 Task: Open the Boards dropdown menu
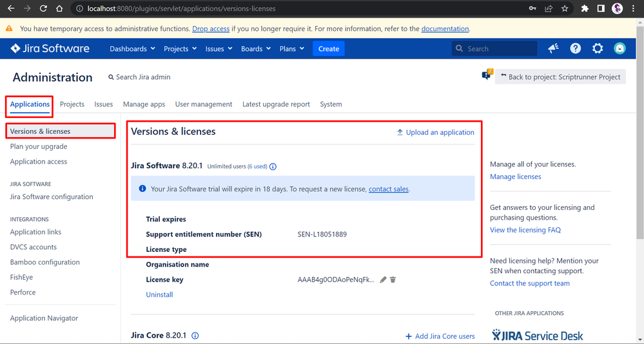tap(256, 48)
